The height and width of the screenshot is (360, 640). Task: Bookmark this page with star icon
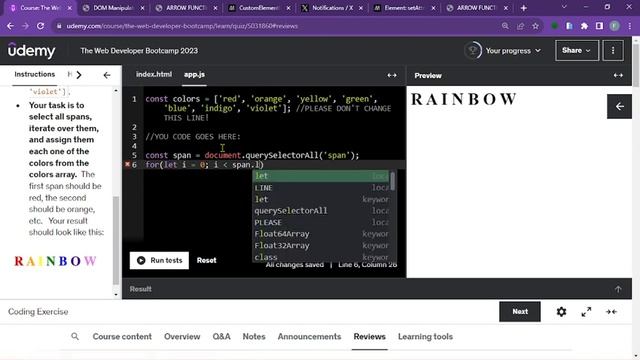click(536, 26)
